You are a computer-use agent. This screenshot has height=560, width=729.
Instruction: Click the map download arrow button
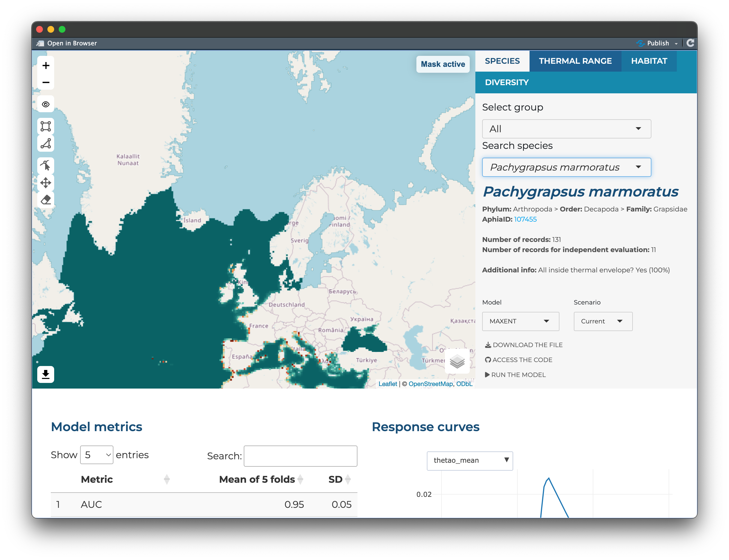pos(46,374)
